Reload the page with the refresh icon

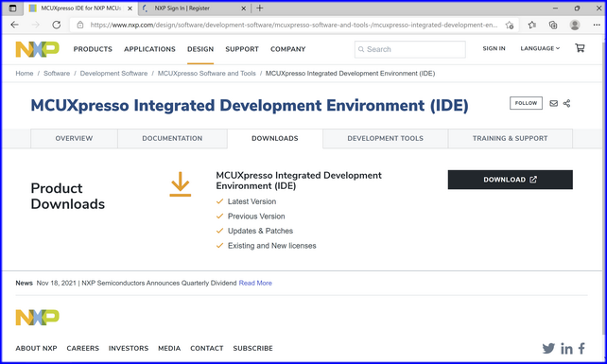[x=57, y=25]
